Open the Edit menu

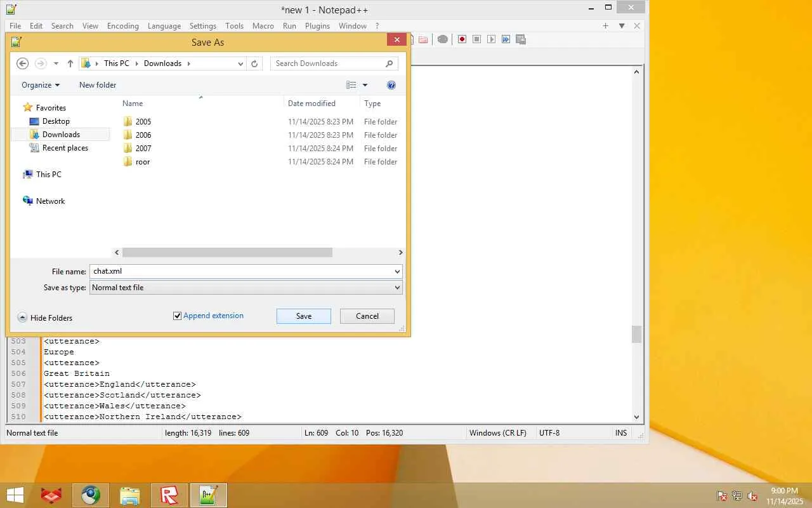pyautogui.click(x=36, y=26)
